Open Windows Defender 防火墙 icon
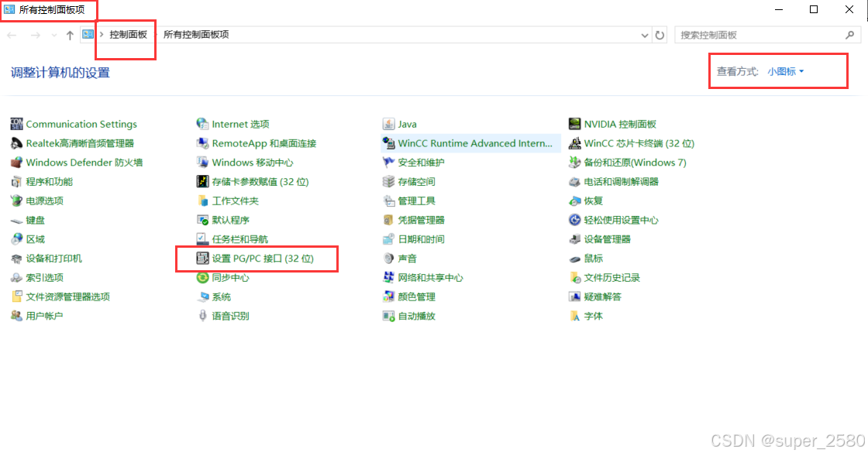This screenshot has width=868, height=456. (x=16, y=163)
